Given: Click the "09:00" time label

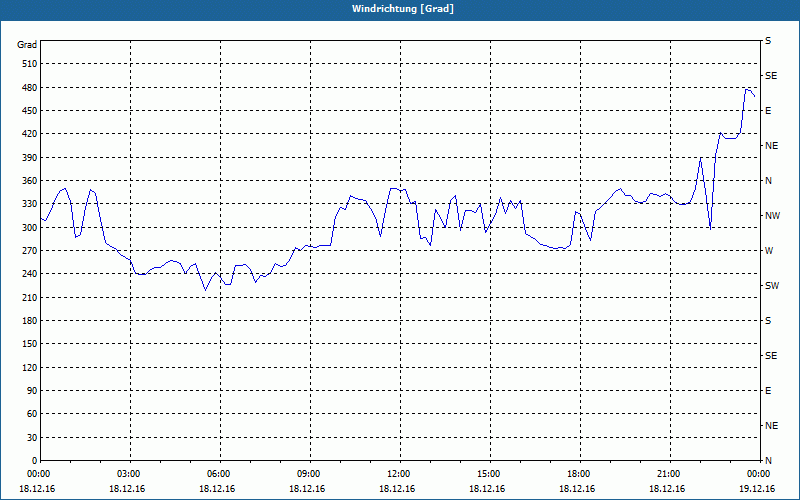Looking at the screenshot, I should coord(311,474).
